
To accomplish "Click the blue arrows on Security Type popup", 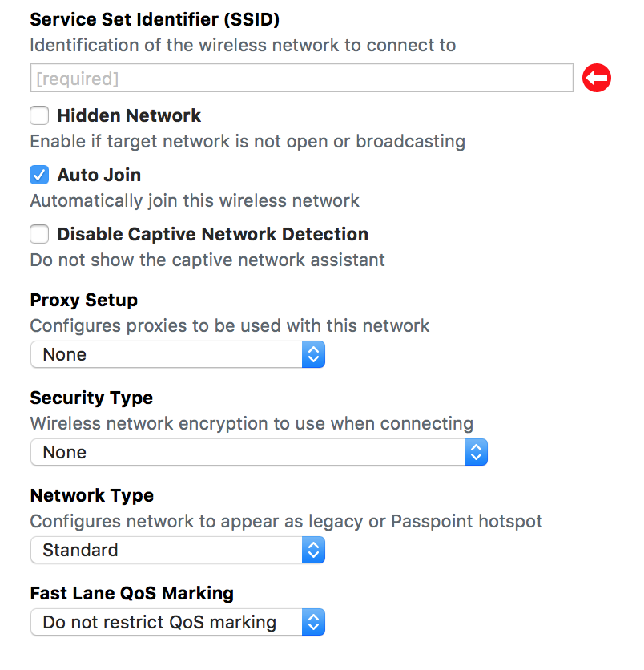I will tap(476, 452).
